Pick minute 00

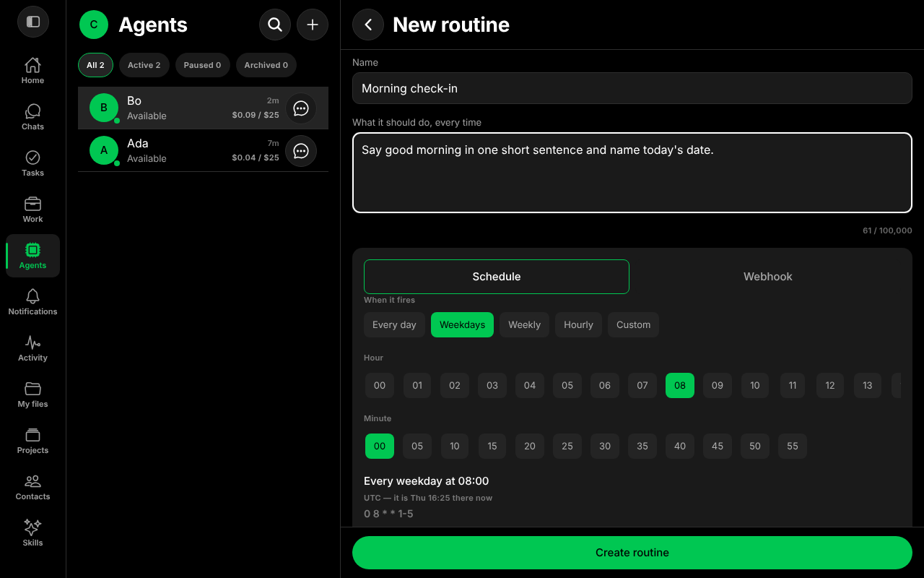(380, 447)
